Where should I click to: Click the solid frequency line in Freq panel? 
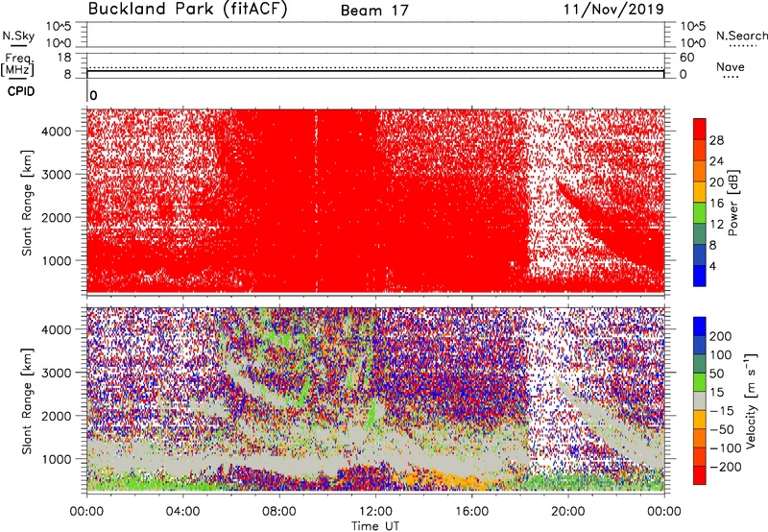point(375,71)
